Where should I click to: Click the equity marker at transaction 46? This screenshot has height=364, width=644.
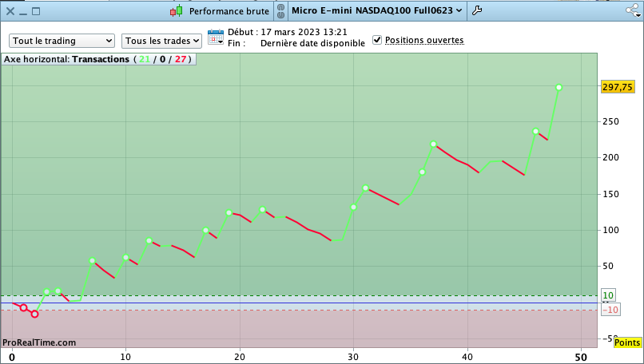[535, 132]
